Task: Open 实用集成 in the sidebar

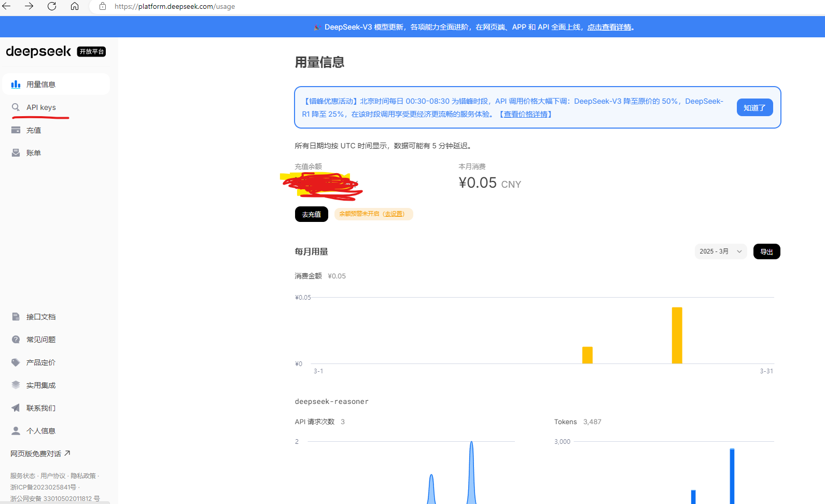Action: 56,385
